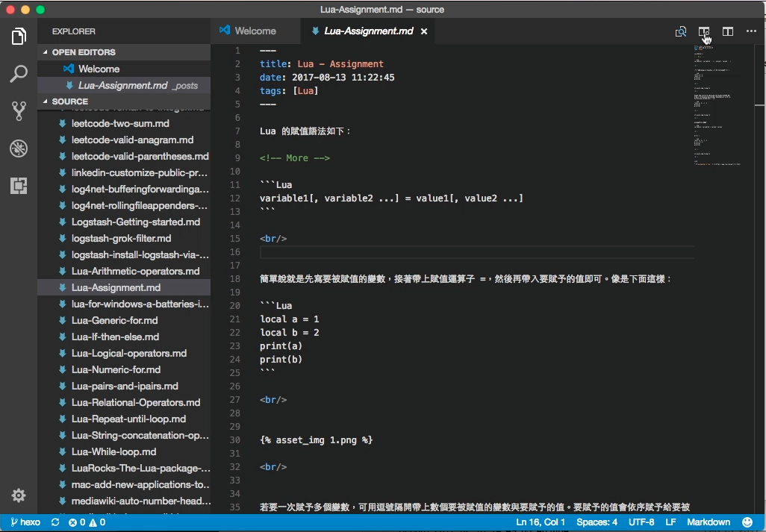This screenshot has width=766, height=532.
Task: Open Lua-Arithmetic-operators.md file
Action: click(x=124, y=272)
